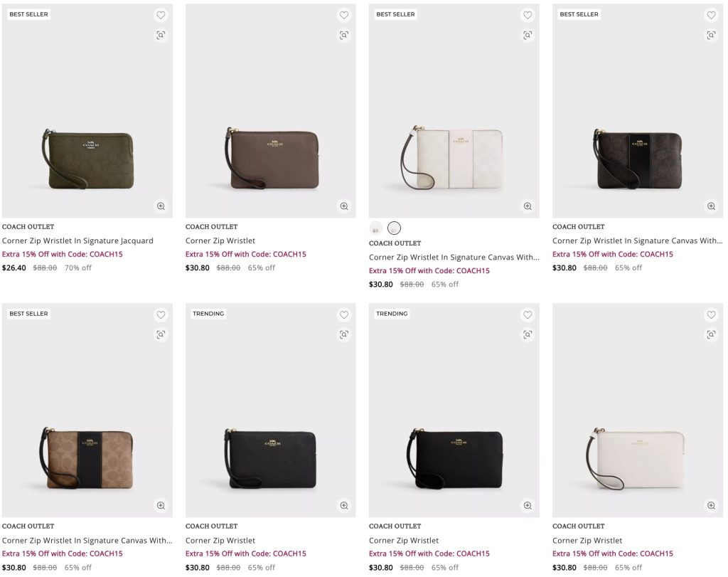728x577 pixels.
Task: Visual search the dark brown striped wristlet
Action: 711,35
